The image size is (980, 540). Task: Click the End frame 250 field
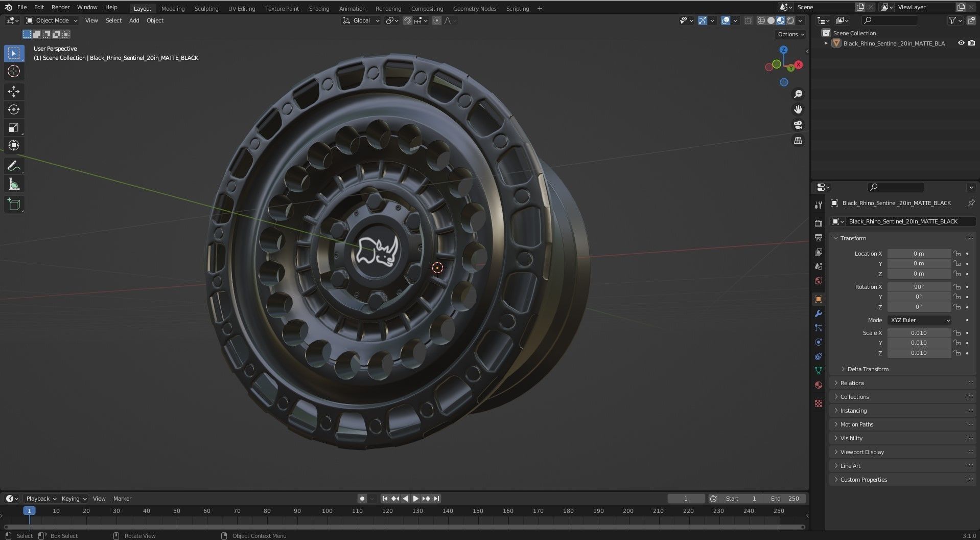[x=785, y=499]
